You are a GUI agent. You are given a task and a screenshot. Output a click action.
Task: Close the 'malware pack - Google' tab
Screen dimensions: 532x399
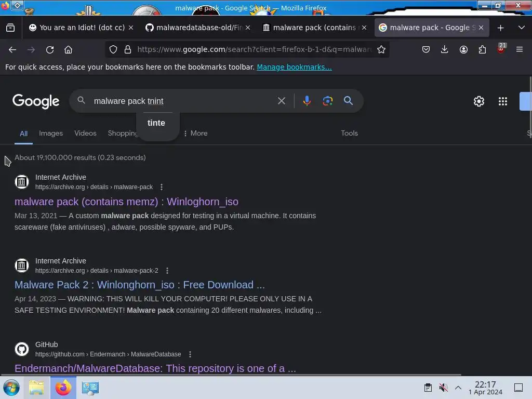(481, 28)
